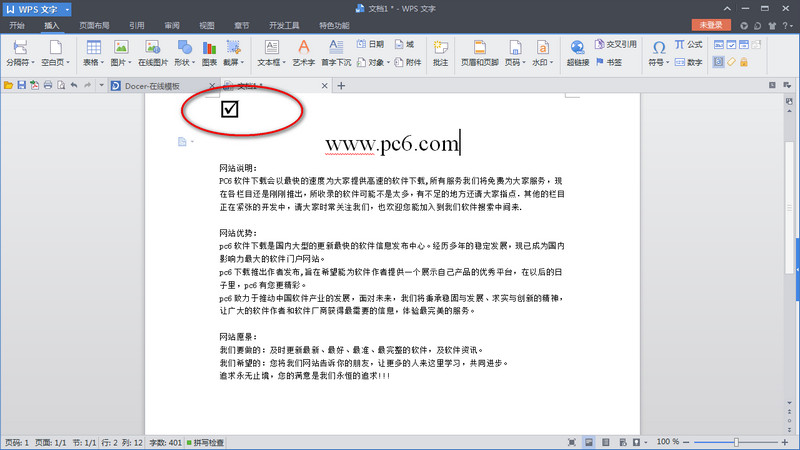Image resolution: width=800 pixels, height=450 pixels.
Task: Insert a 图表 chart
Action: [210, 49]
